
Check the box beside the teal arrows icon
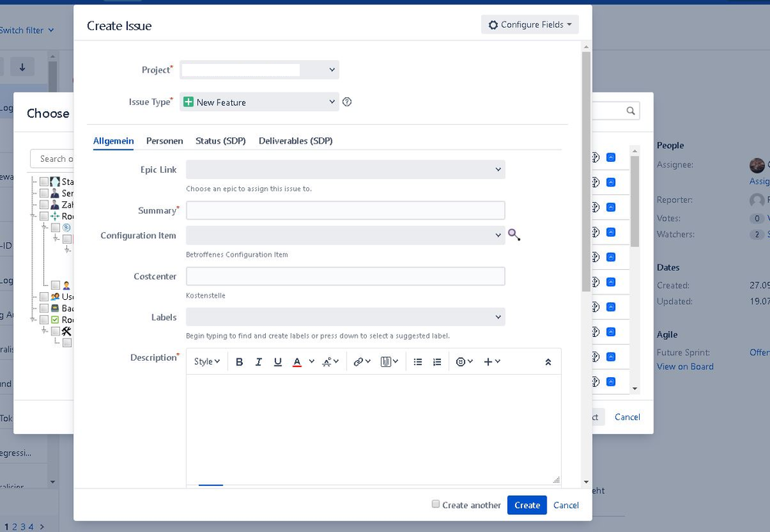tap(44, 216)
